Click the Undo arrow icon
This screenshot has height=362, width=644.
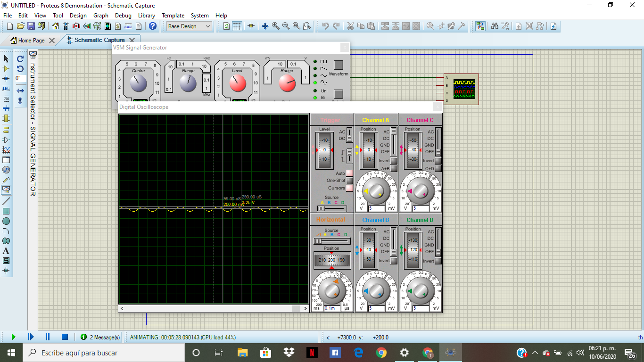coord(326,26)
